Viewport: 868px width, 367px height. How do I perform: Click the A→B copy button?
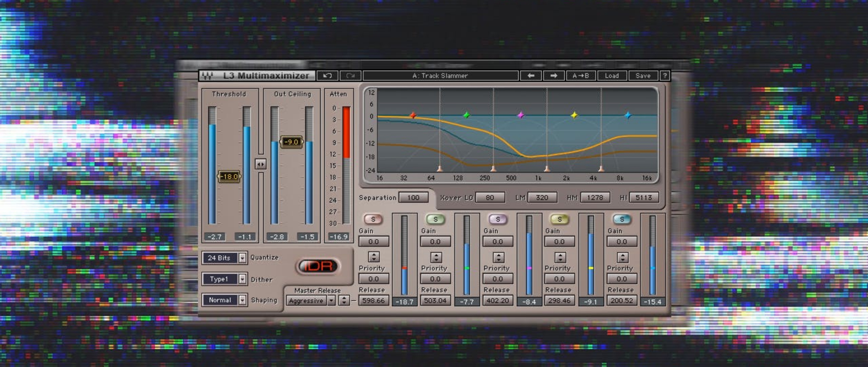(x=580, y=76)
